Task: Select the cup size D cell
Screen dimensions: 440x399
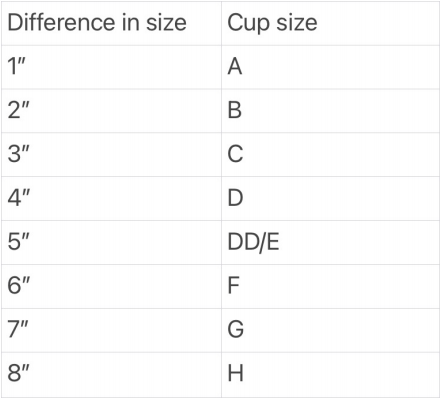Action: point(330,199)
